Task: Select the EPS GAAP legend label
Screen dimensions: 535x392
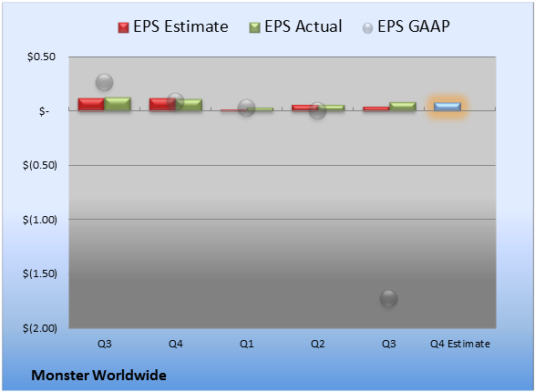Action: pos(414,26)
